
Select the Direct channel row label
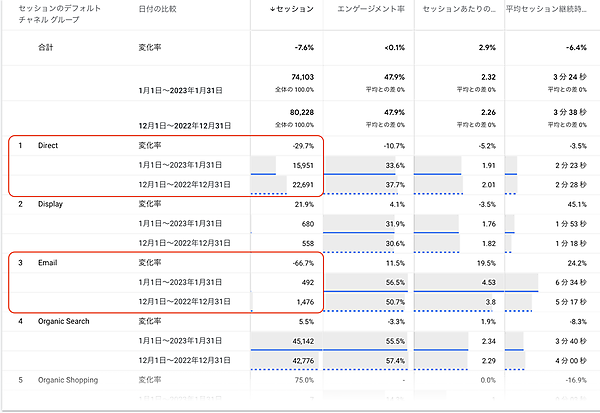coord(49,146)
